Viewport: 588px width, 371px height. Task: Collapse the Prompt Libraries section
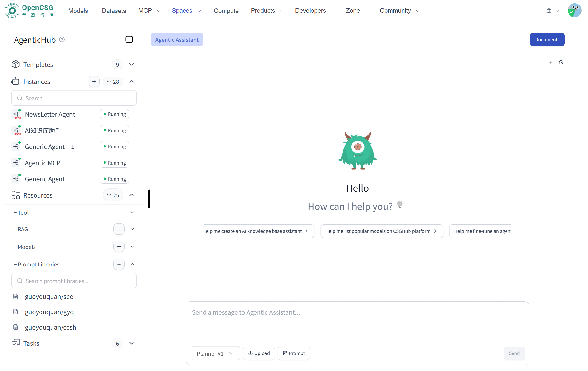click(x=132, y=264)
